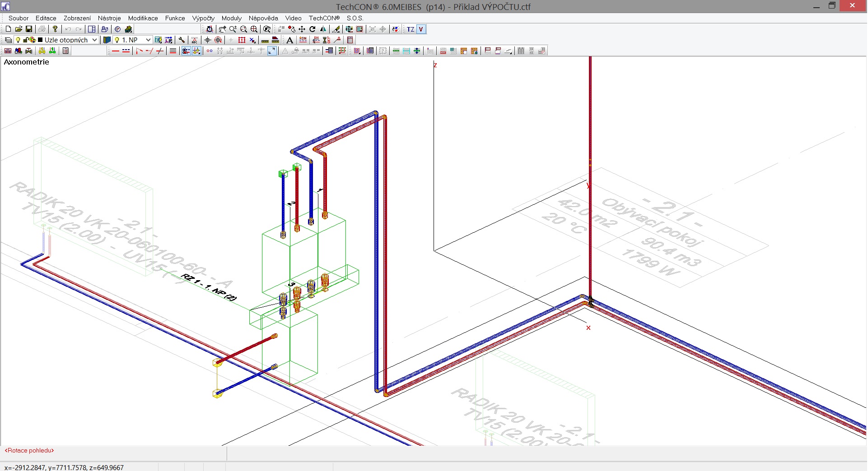Open the Zobrazení menu
The height and width of the screenshot is (471, 868).
pyautogui.click(x=77, y=18)
